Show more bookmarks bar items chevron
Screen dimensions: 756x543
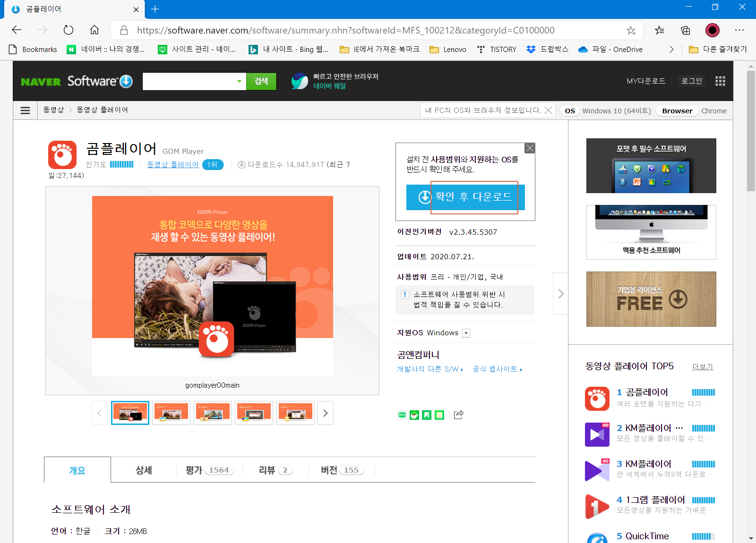click(x=671, y=49)
